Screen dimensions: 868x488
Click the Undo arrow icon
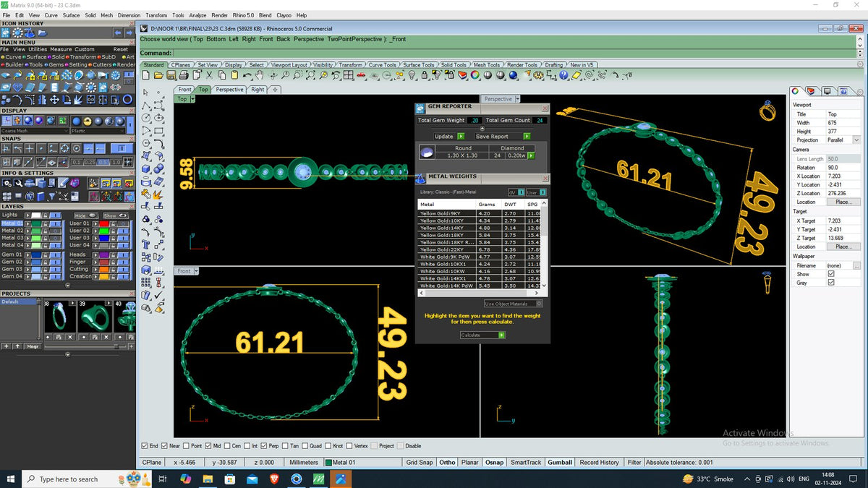point(247,74)
